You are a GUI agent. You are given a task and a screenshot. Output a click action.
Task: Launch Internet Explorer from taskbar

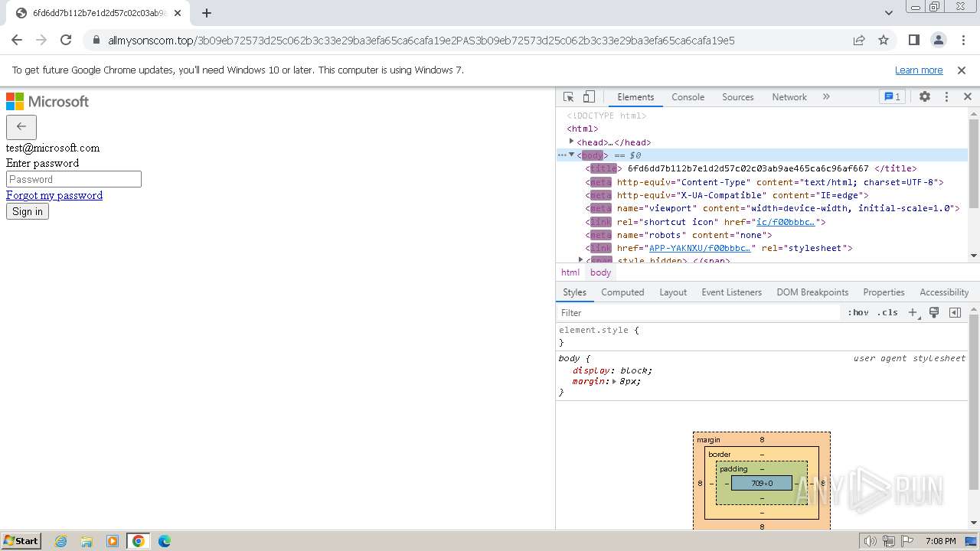point(61,541)
